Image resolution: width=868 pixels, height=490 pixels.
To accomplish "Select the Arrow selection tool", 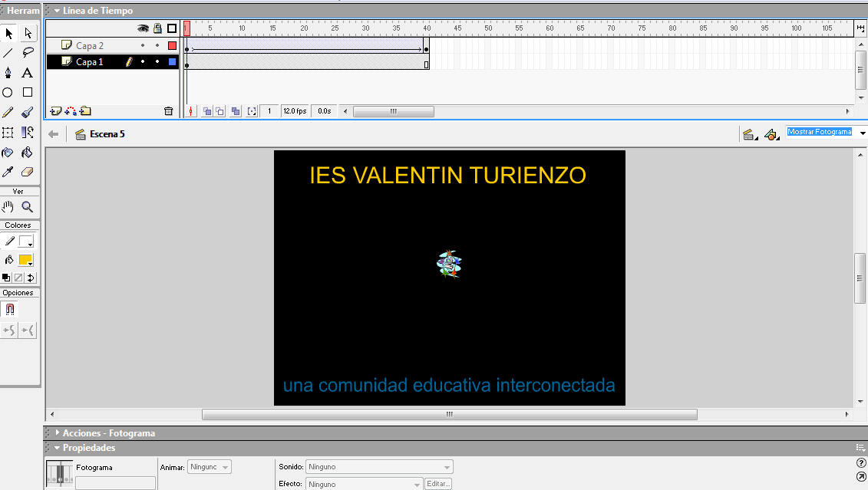I will (8, 33).
